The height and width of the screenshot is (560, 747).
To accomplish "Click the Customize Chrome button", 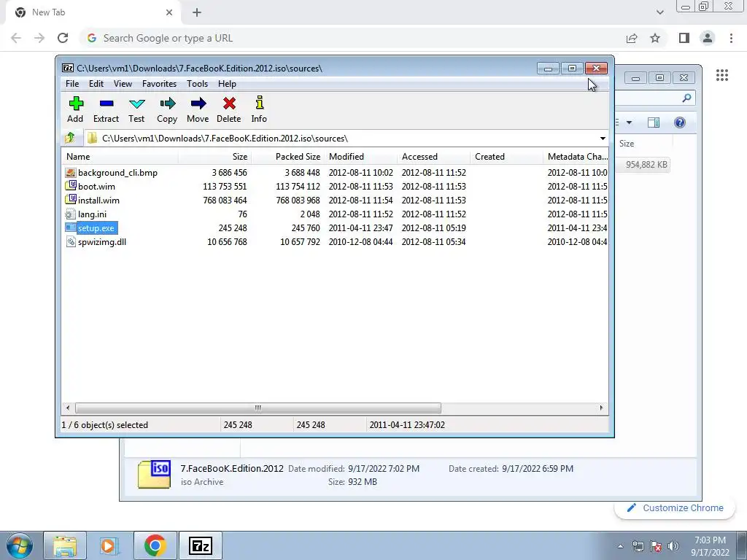I will (x=675, y=508).
